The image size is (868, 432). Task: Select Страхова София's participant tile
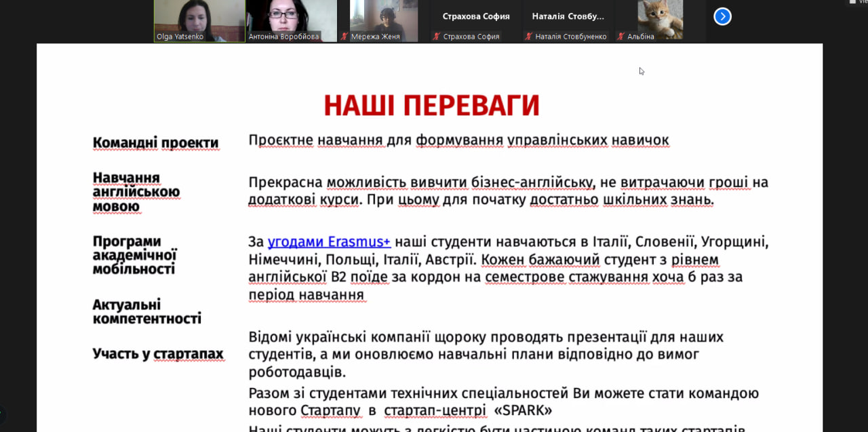(476, 21)
